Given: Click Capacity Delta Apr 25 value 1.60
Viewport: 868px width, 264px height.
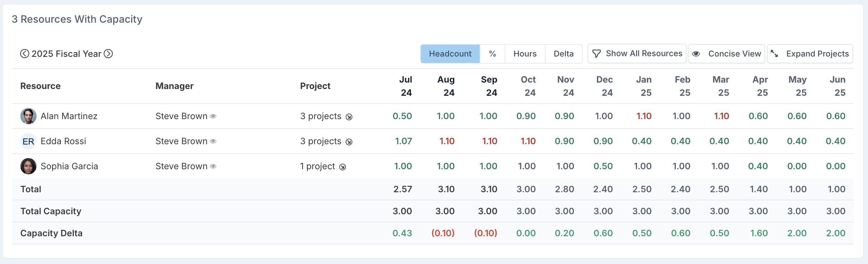Looking at the screenshot, I should pyautogui.click(x=759, y=233).
